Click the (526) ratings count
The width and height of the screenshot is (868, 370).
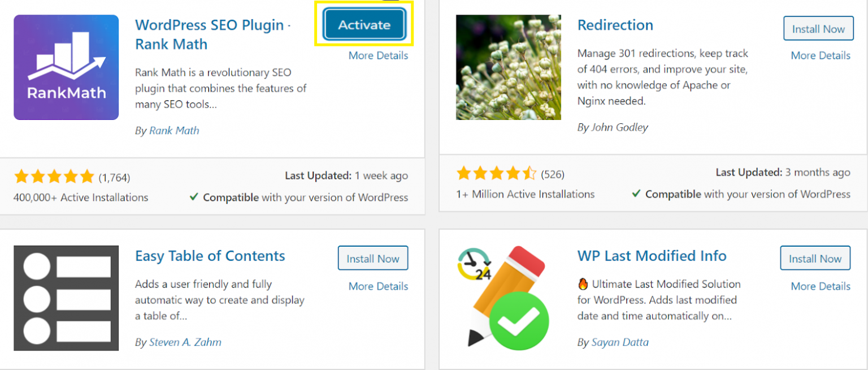point(553,174)
